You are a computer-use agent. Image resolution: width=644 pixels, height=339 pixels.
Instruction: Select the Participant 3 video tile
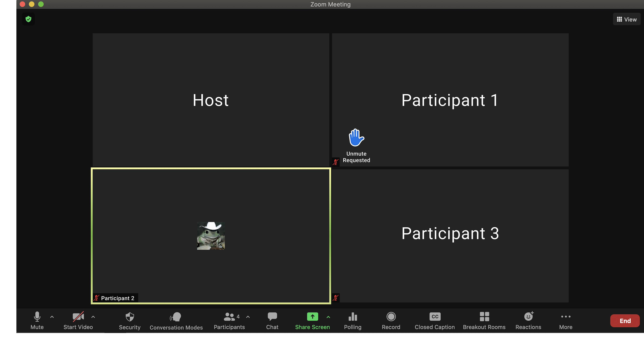tap(450, 236)
